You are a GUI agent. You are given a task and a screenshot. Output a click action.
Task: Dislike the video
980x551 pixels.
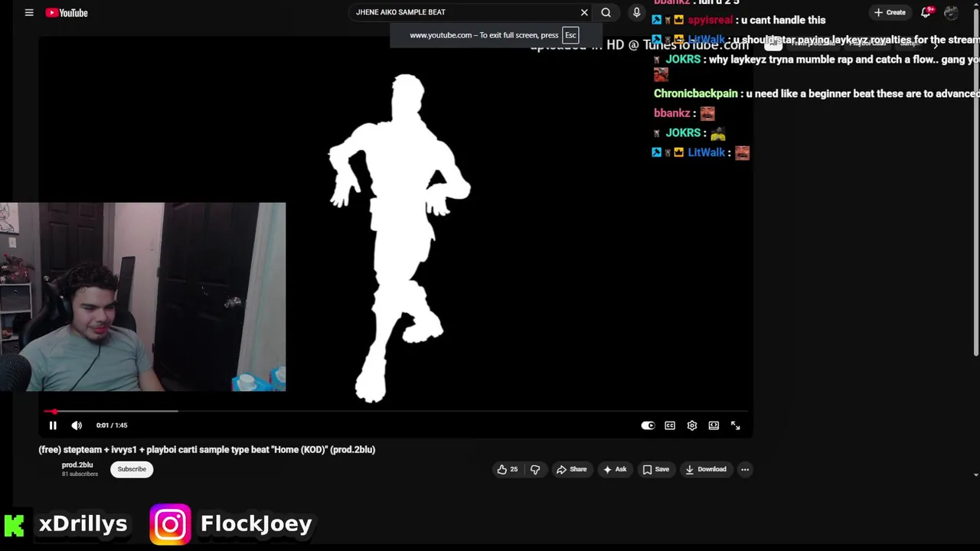pyautogui.click(x=535, y=469)
